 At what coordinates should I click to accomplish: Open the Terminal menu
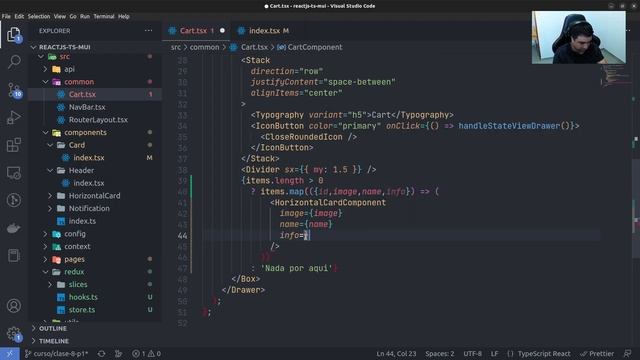click(x=104, y=16)
